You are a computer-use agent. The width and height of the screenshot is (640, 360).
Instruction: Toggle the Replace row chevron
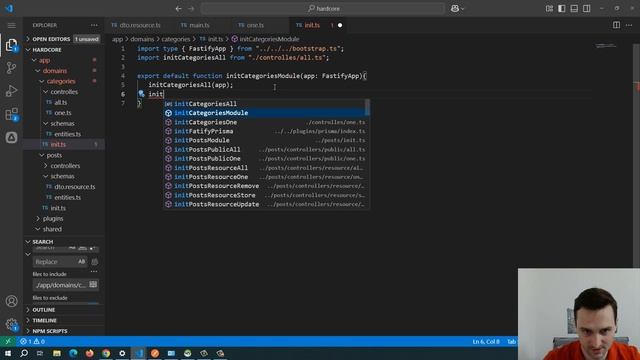(28, 254)
